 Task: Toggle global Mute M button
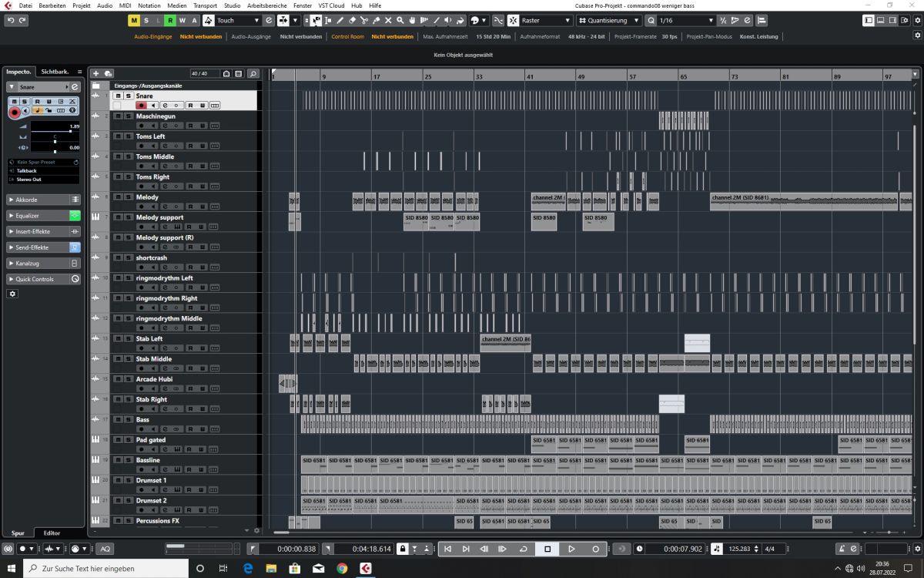click(x=134, y=20)
